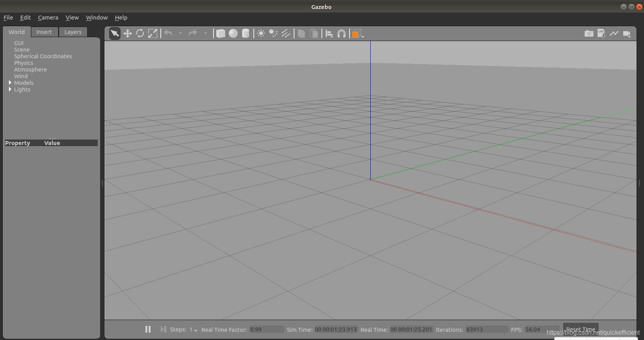Switch to the Layers tab
This screenshot has height=340, width=644.
[73, 32]
